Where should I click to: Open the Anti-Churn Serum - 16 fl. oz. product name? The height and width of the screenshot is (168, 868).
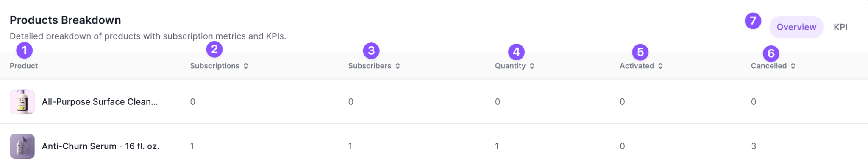point(100,146)
